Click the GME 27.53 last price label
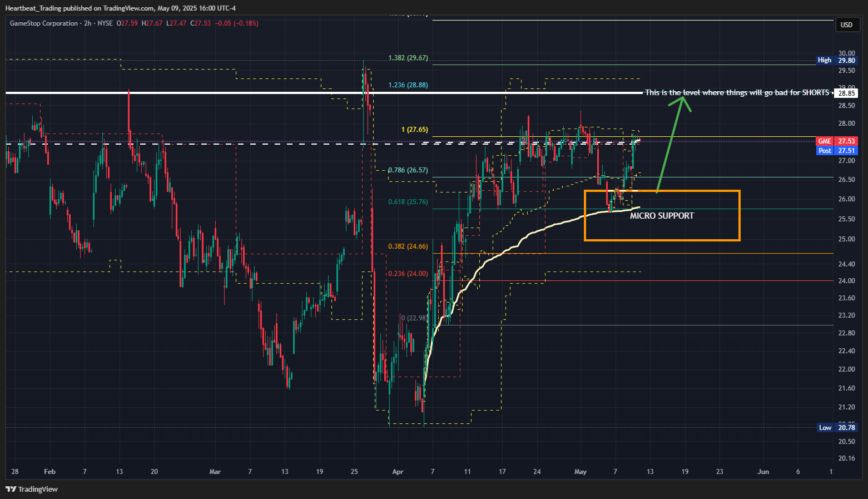Viewport: 868px width, 499px height. [x=837, y=141]
